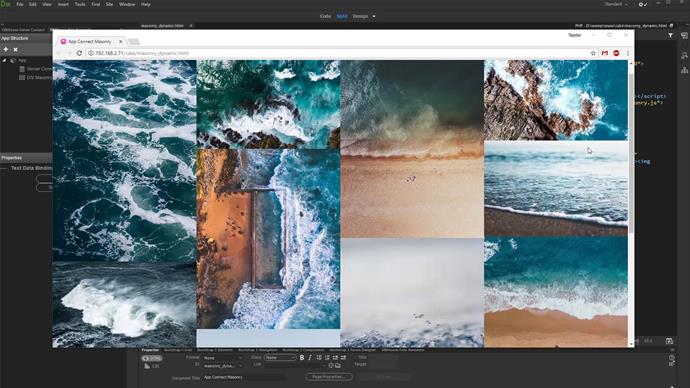Click the sidebar site structure icon

(x=684, y=70)
